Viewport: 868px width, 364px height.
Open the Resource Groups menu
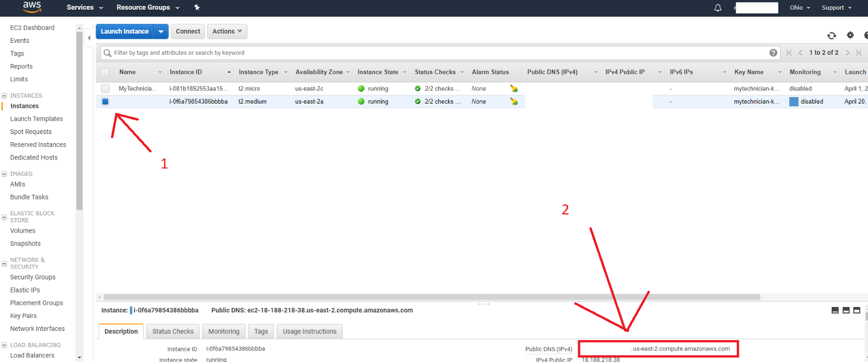(x=148, y=8)
